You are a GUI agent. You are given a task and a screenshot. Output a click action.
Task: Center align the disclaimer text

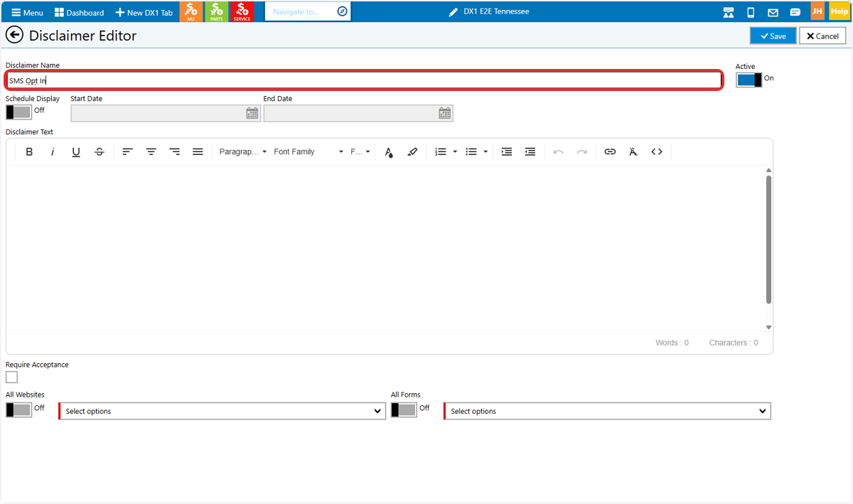(x=151, y=151)
